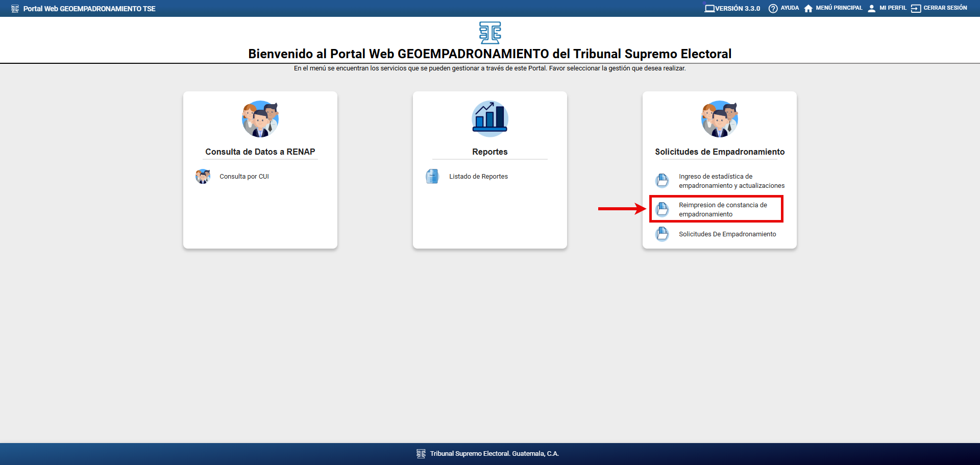
Task: Go to Menú Principal in top bar
Action: 839,8
